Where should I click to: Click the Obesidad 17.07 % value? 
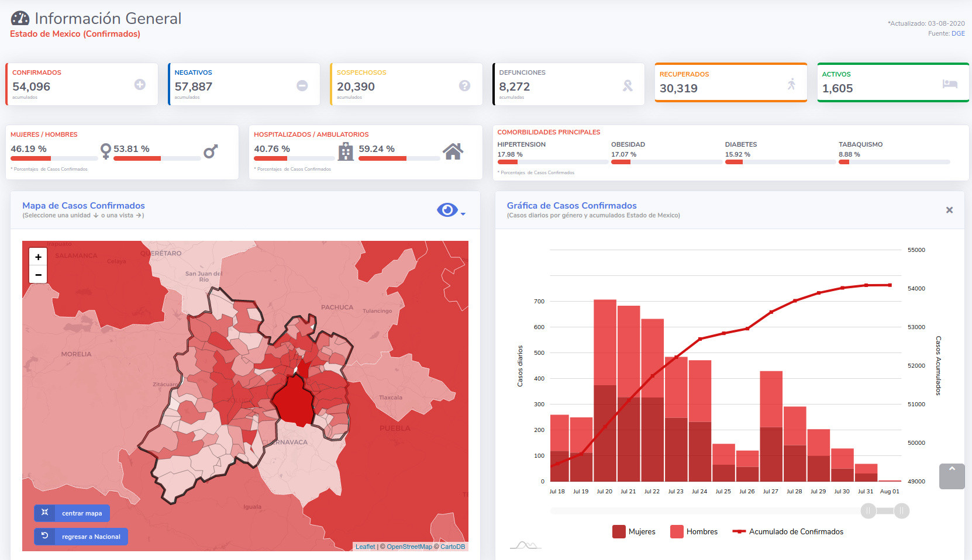623,154
